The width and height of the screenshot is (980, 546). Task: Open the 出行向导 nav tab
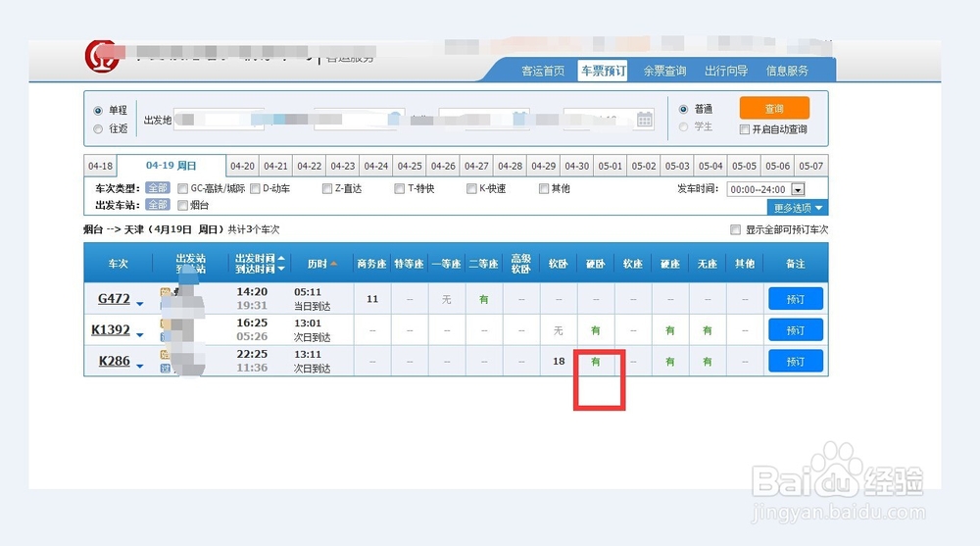pos(726,71)
